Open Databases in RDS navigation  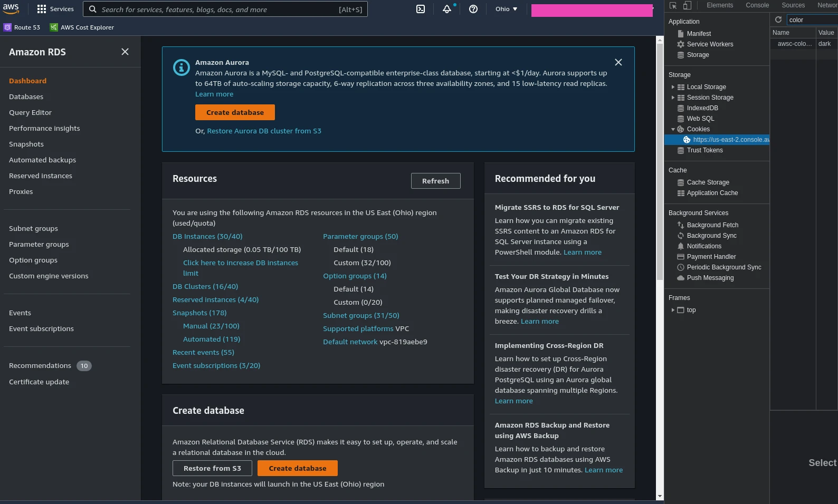26,97
